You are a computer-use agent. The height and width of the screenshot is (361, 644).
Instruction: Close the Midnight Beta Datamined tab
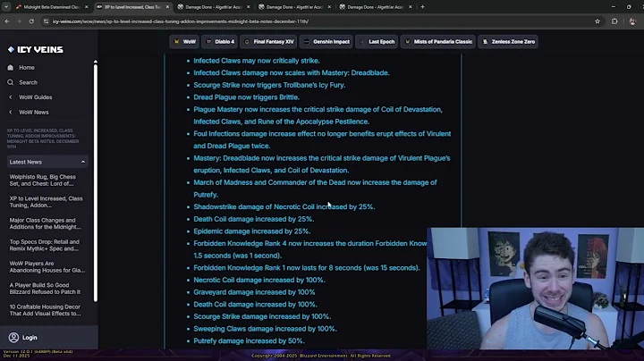pyautogui.click(x=86, y=7)
